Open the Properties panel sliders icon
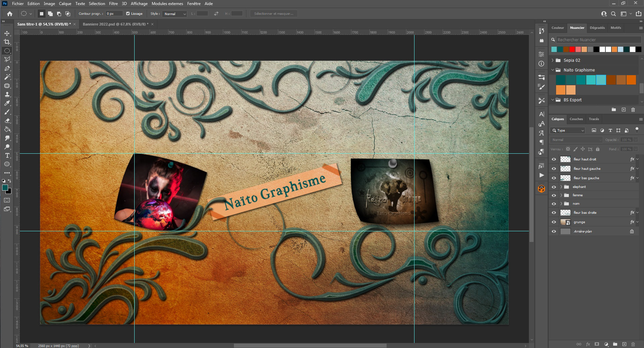The width and height of the screenshot is (644, 348). (541, 54)
